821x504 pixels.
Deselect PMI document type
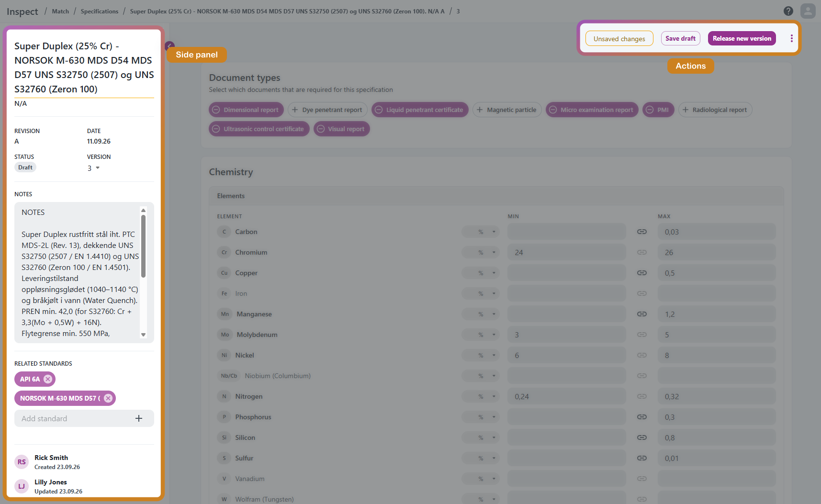point(658,110)
